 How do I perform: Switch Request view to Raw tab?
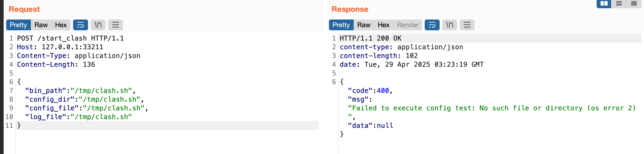click(41, 25)
